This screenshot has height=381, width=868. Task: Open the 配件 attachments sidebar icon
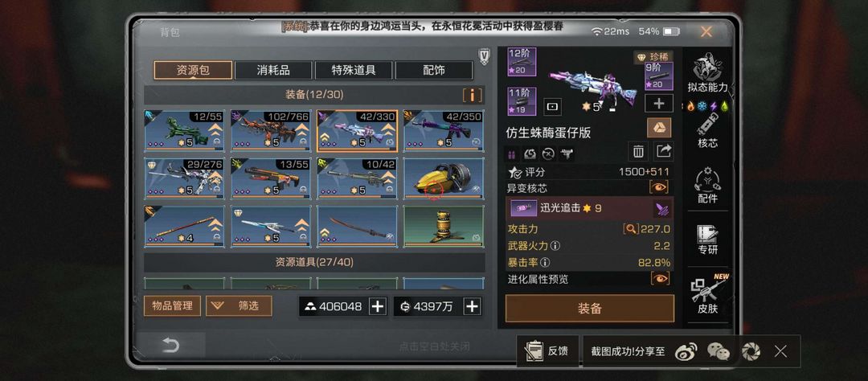[x=707, y=186]
